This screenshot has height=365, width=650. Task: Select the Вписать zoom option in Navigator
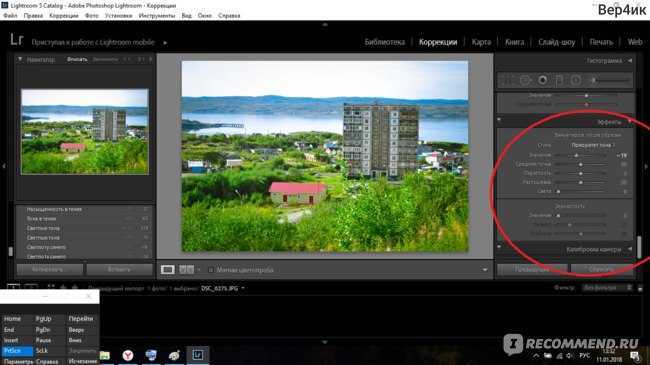pyautogui.click(x=77, y=59)
